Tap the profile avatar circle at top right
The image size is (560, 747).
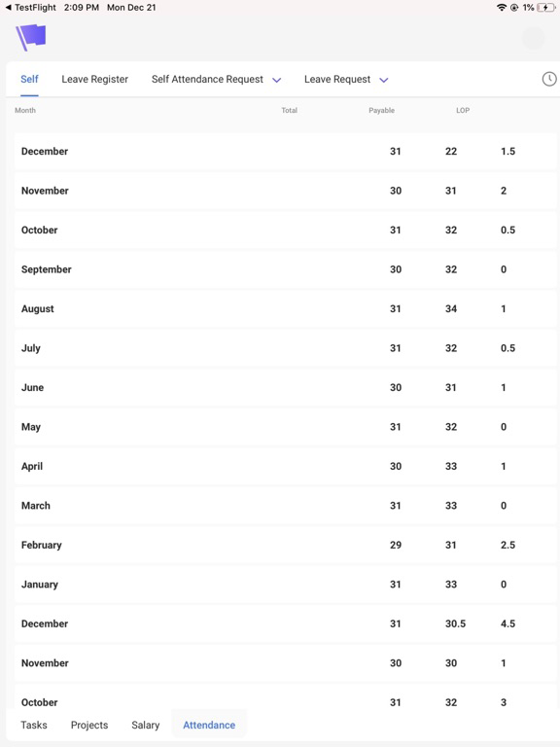[x=534, y=38]
